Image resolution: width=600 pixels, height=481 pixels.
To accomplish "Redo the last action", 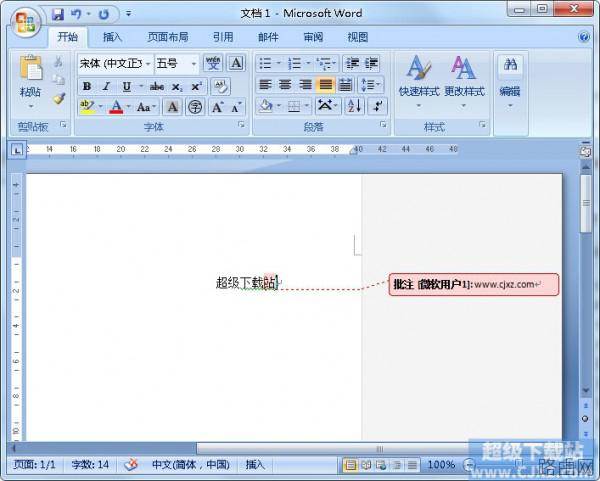I will pos(104,15).
